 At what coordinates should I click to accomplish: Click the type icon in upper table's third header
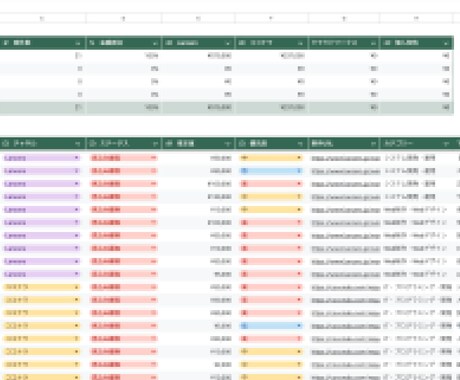point(169,43)
